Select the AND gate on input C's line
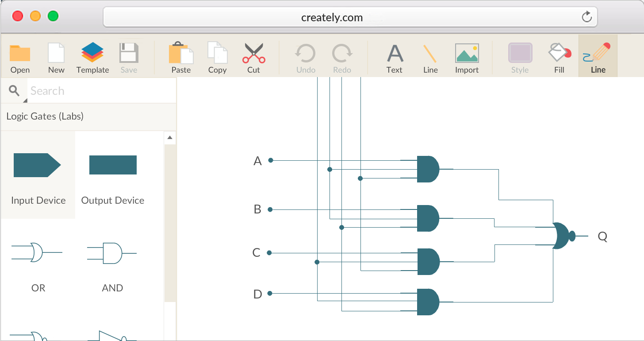The height and width of the screenshot is (341, 644). [x=428, y=261]
